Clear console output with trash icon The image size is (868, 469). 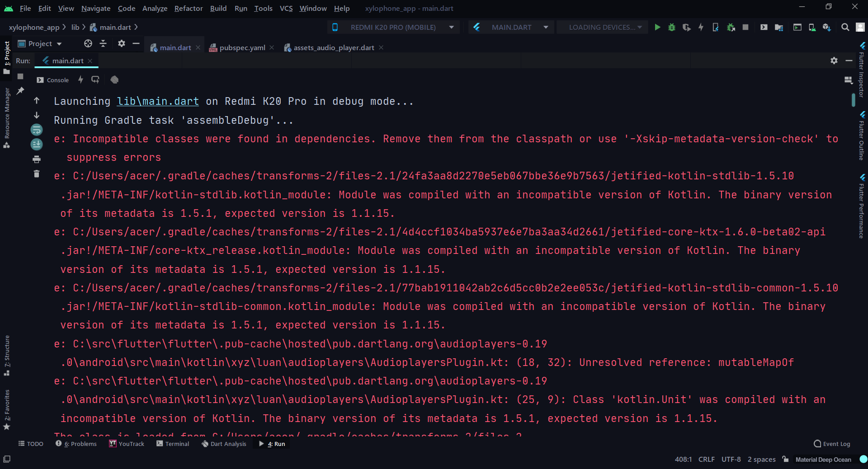point(37,174)
